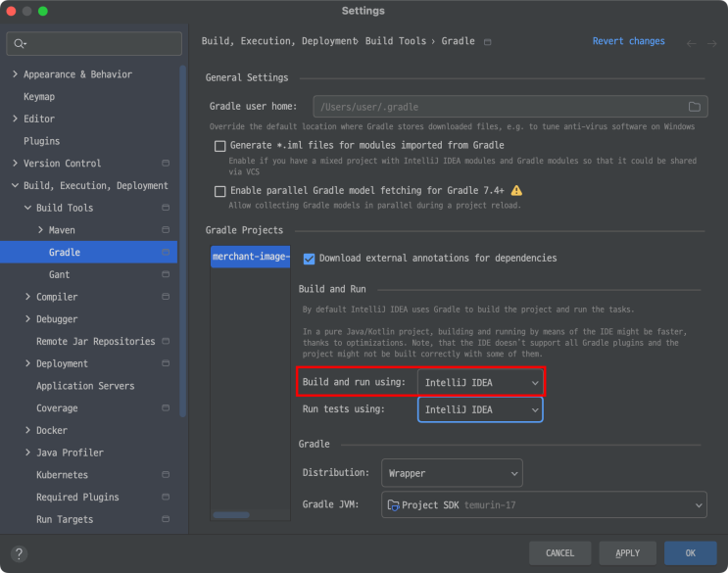The image size is (728, 573).
Task: Click the project scope icon on Compiler row
Action: tap(166, 296)
